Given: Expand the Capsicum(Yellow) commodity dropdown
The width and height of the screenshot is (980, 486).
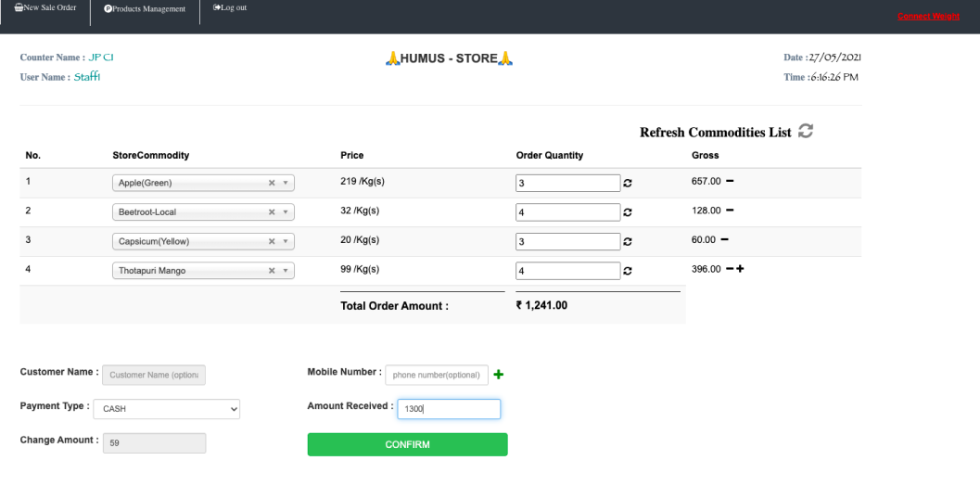Looking at the screenshot, I should pos(286,242).
